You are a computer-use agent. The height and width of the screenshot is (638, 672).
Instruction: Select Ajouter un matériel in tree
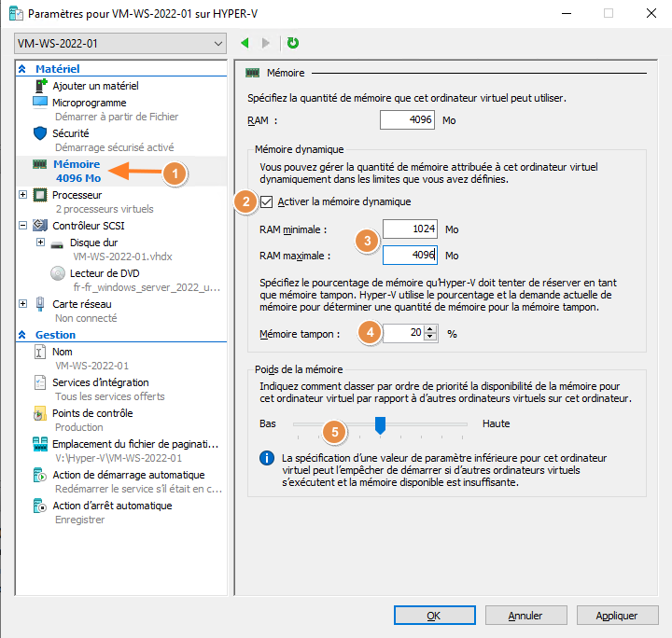[x=95, y=86]
